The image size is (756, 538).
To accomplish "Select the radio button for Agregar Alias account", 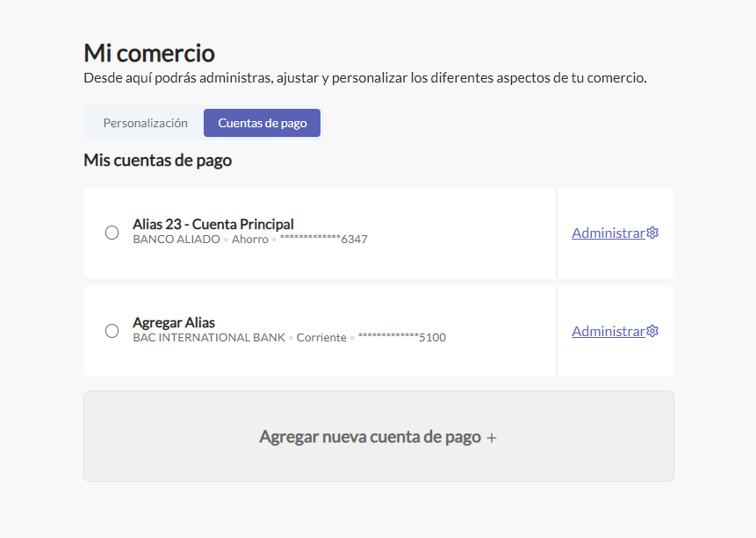I will coord(112,331).
